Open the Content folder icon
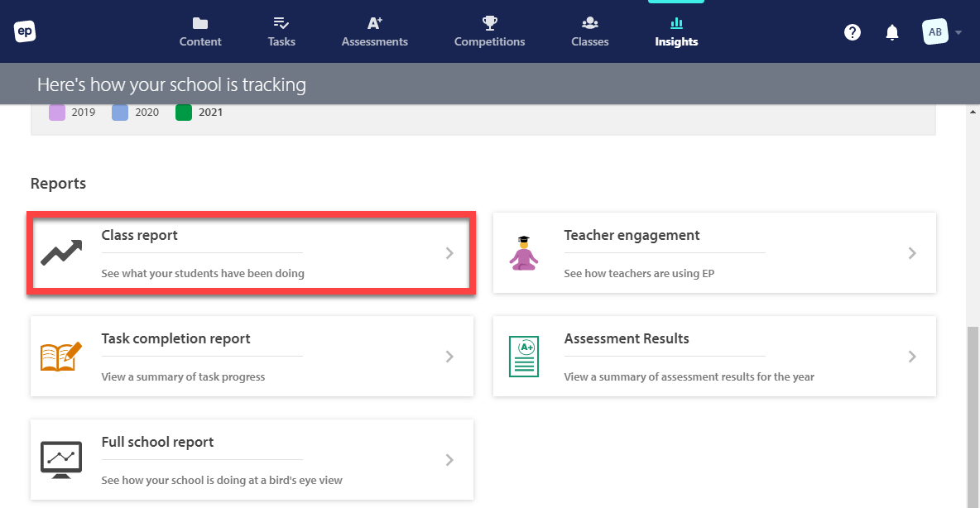980x508 pixels. pos(200,23)
